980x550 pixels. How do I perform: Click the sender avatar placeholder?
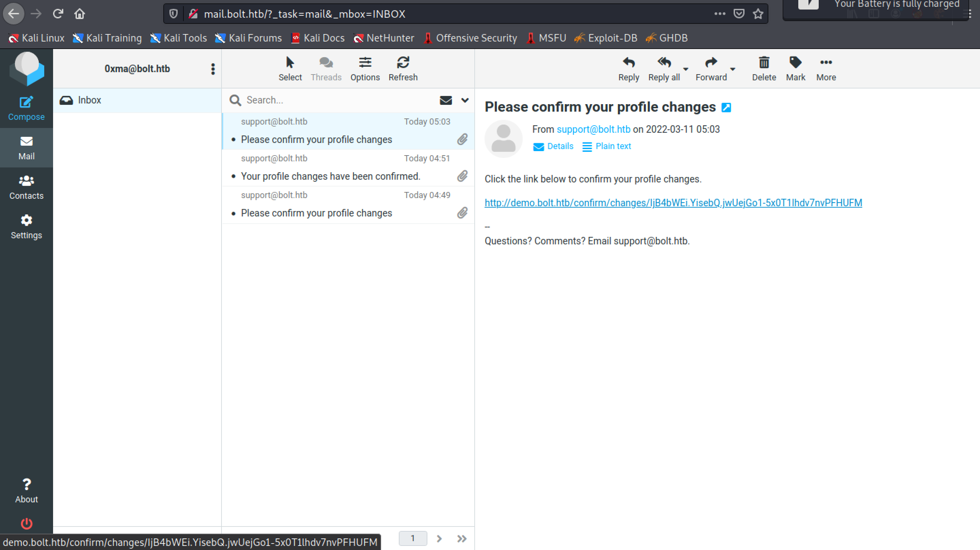click(x=503, y=139)
